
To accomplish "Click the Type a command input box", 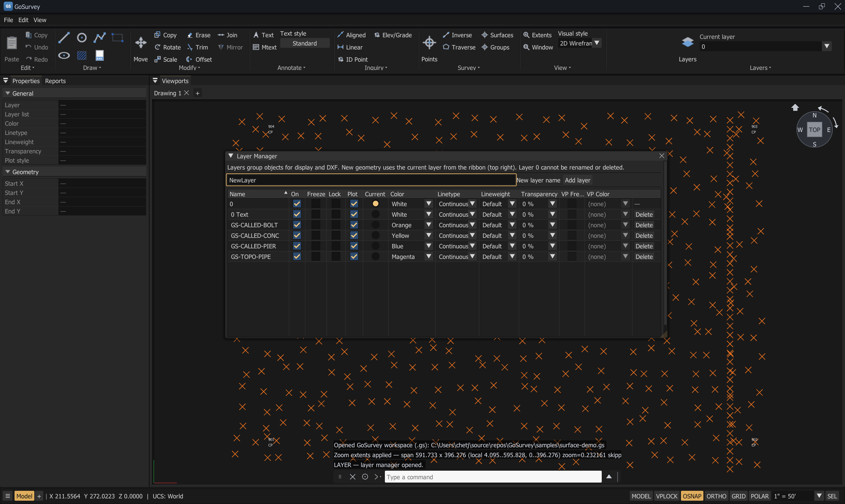I will pos(493,477).
